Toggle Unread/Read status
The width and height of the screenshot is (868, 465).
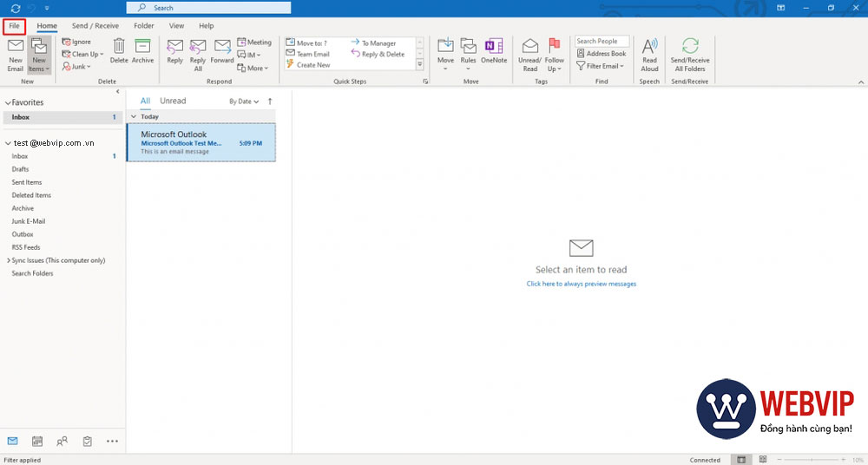coord(529,56)
